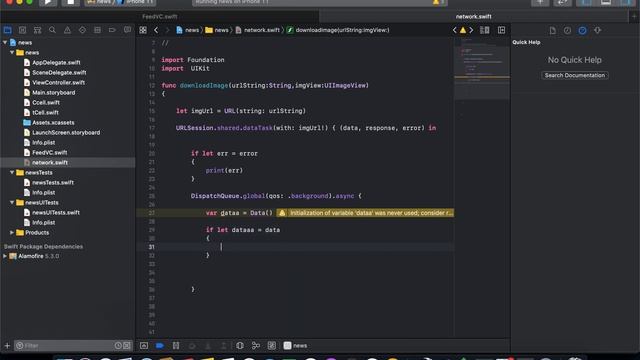Switch to the FeedVC.swift tab
Image resolution: width=640 pixels, height=360 pixels.
(160, 16)
